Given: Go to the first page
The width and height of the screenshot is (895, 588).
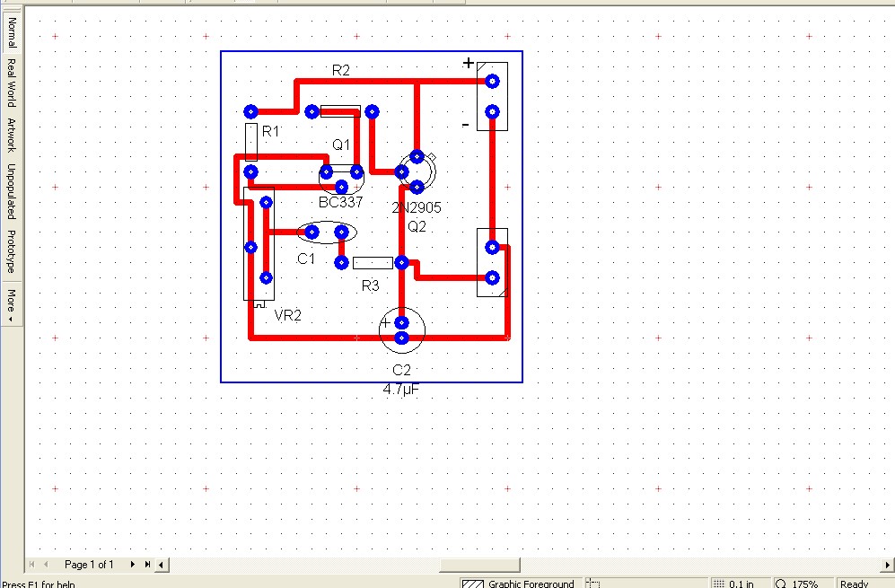Looking at the screenshot, I should coord(32,565).
